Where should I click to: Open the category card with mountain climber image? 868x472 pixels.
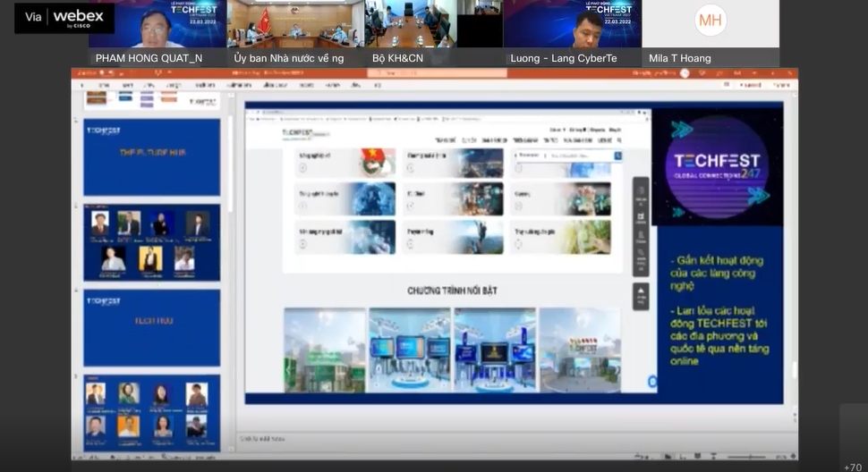(453, 237)
